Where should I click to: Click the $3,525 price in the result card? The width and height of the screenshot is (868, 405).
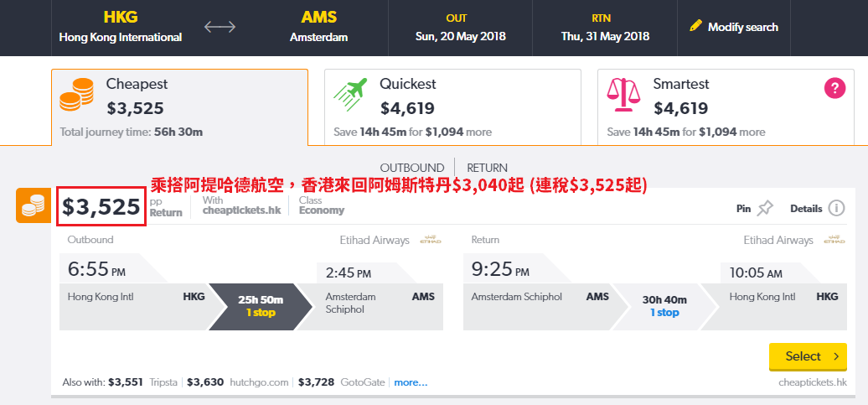click(101, 206)
